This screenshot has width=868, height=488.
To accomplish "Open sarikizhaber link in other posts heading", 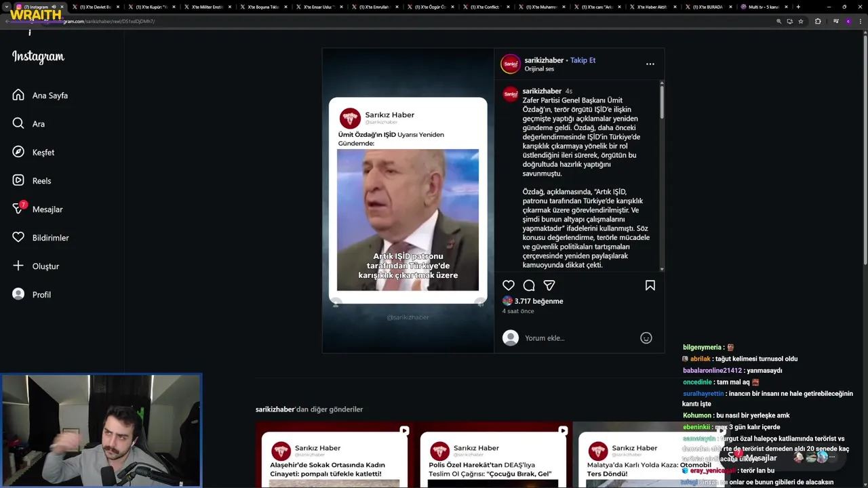I will tap(275, 409).
